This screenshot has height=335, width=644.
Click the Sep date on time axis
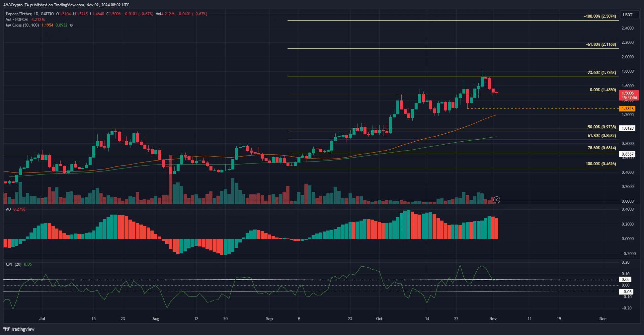[x=269, y=319]
